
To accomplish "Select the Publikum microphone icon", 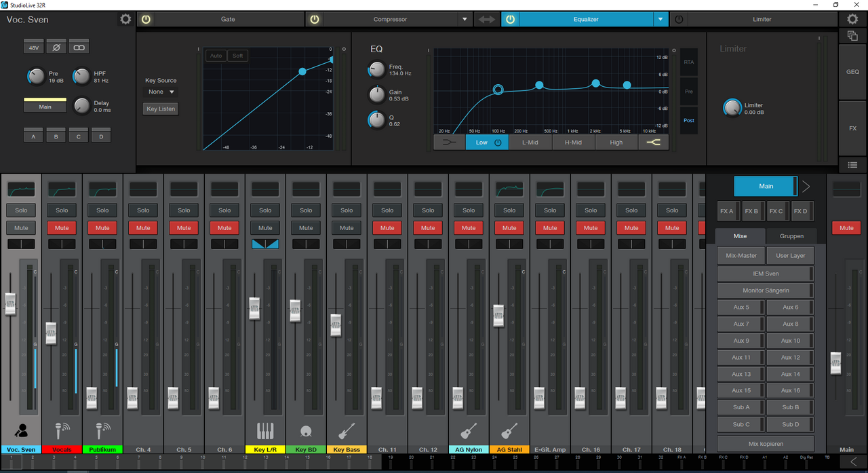I will click(102, 430).
